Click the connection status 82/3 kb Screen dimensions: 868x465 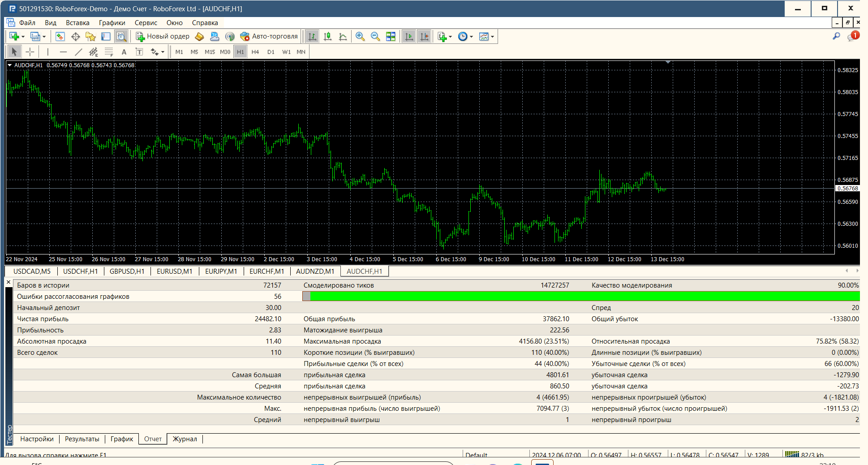pyautogui.click(x=805, y=454)
